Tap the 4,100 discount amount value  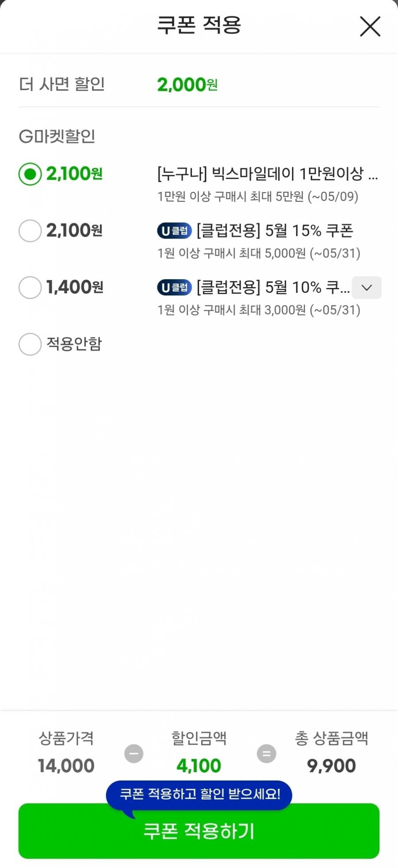pos(199,766)
